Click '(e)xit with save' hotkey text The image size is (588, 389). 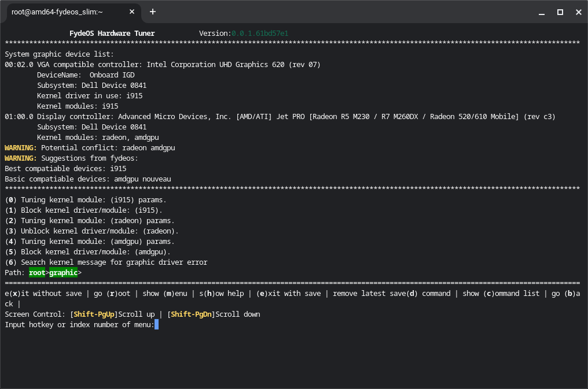pos(288,294)
